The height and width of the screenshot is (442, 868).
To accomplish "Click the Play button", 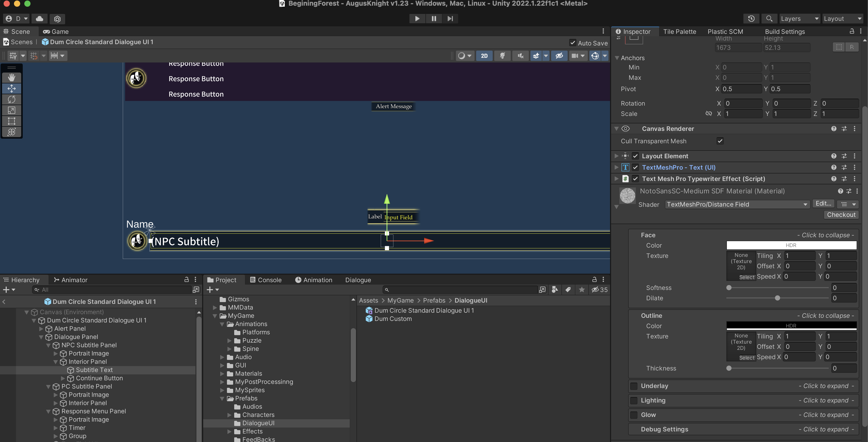I will pos(417,19).
